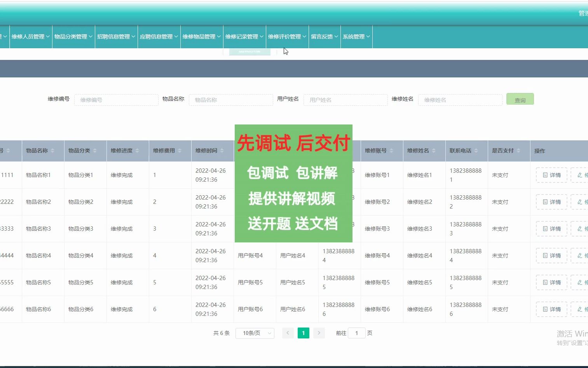Expand the 维修评价管理 dropdown
The image size is (588, 368).
(x=287, y=37)
